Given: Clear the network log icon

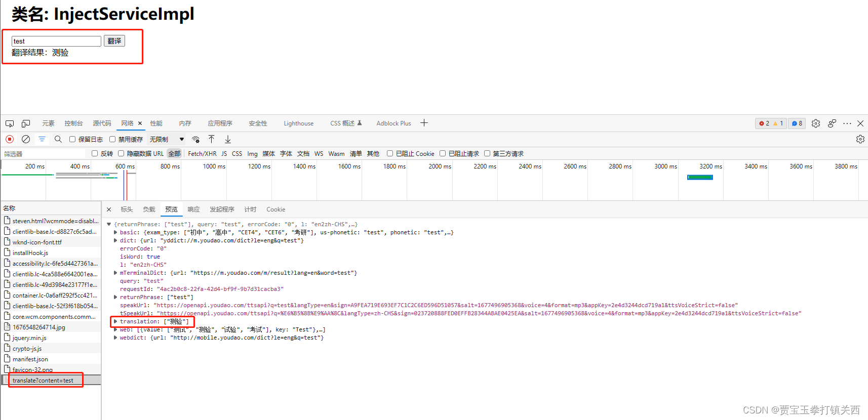Looking at the screenshot, I should 26,139.
